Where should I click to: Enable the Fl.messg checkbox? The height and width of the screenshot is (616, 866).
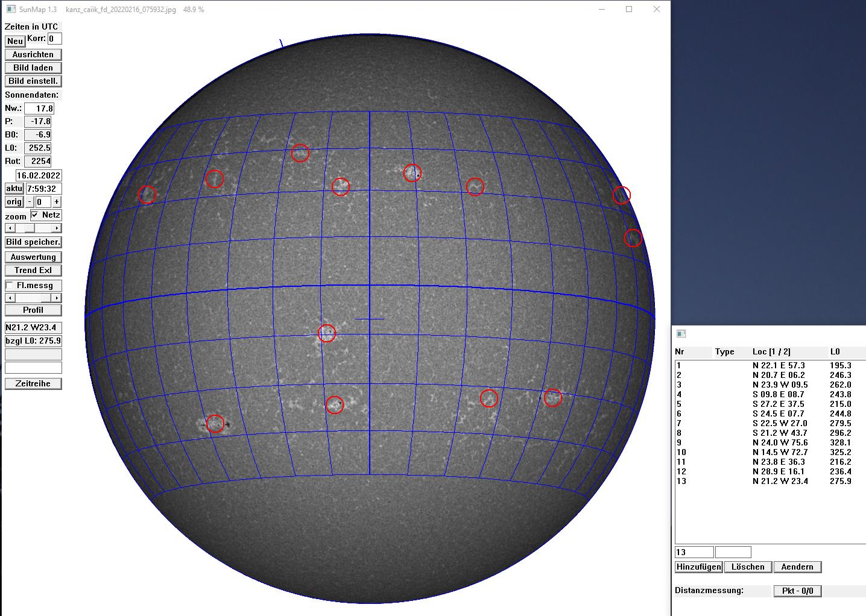pos(10,286)
